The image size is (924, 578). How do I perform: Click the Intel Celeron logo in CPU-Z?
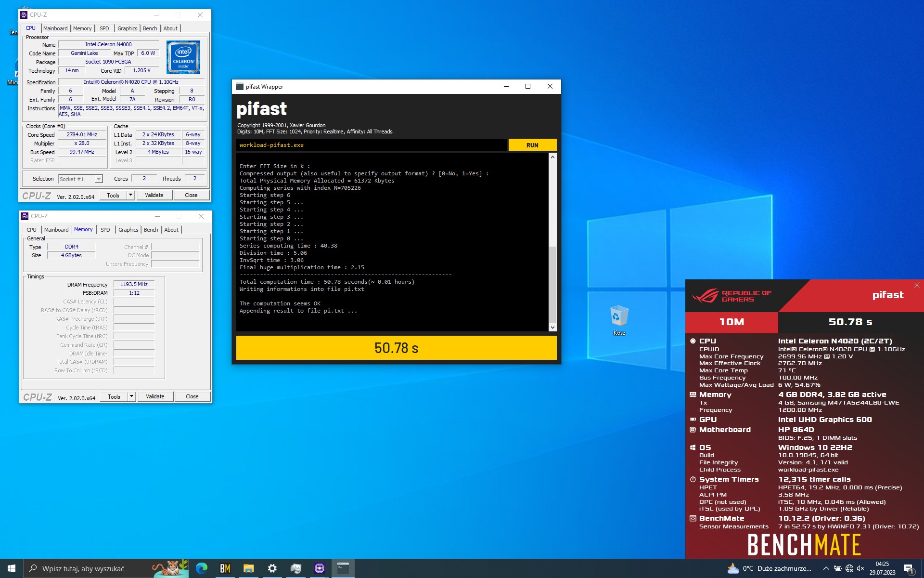[x=183, y=57]
